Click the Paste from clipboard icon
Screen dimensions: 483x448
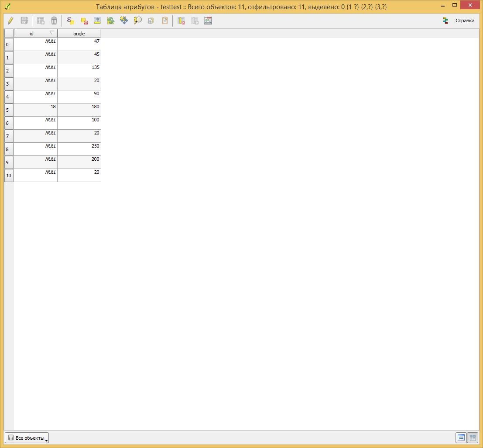coord(165,21)
